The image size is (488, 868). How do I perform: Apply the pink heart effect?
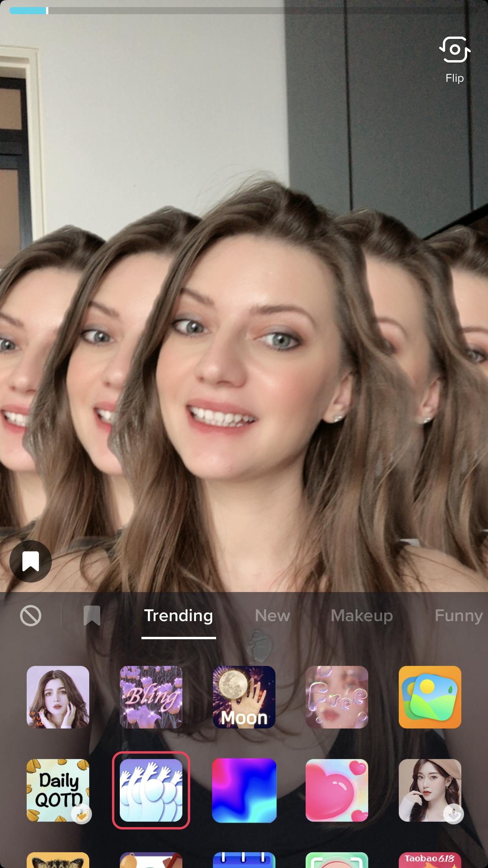pyautogui.click(x=337, y=790)
